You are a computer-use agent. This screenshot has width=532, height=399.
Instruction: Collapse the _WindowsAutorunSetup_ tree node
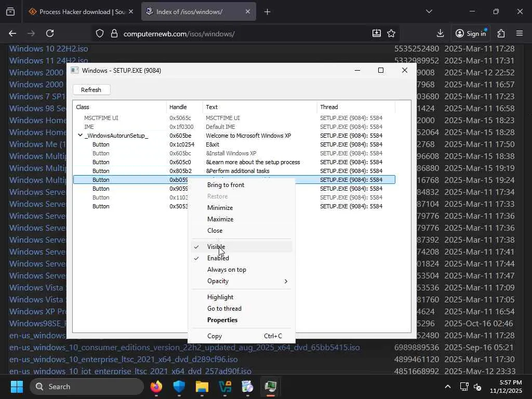coord(80,136)
